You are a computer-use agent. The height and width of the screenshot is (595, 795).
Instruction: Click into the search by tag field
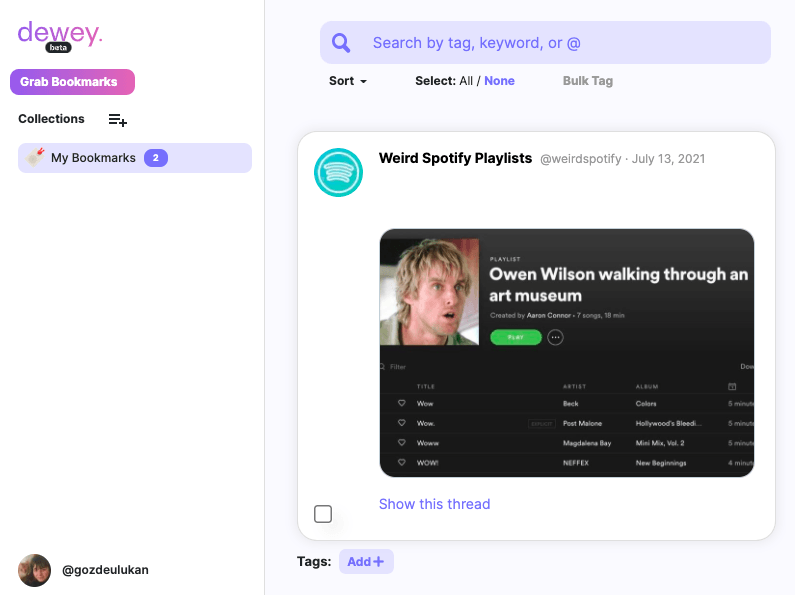point(560,43)
